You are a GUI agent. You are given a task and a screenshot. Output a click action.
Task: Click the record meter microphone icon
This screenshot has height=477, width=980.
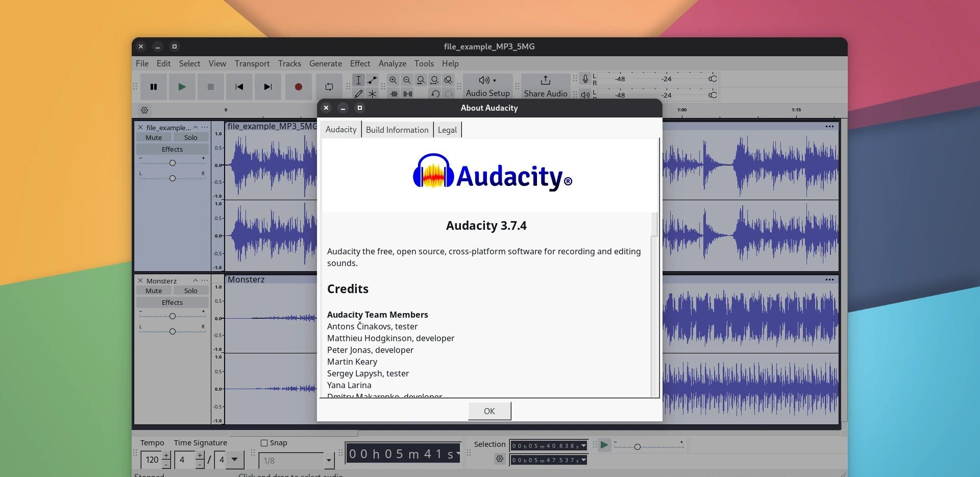tap(585, 79)
